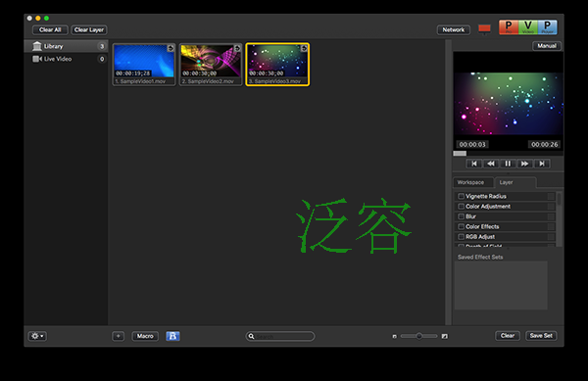Screen dimensions: 588x381
Task: Enable the RGB Adjust effect checkbox
Action: [462, 237]
